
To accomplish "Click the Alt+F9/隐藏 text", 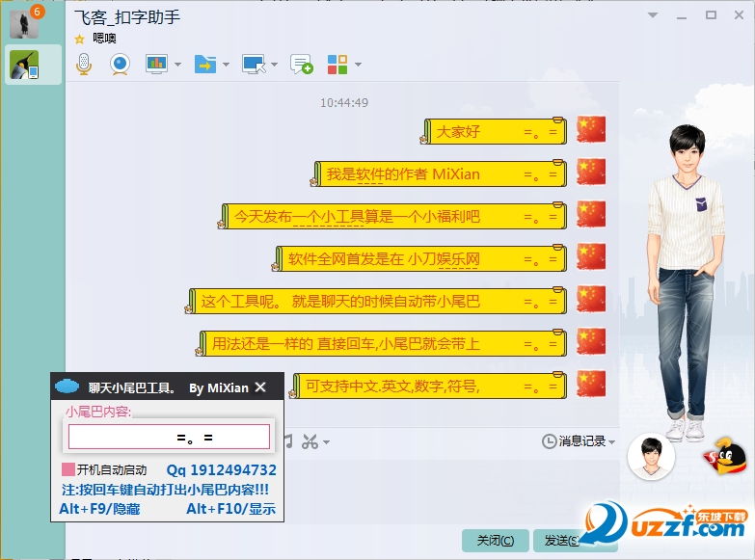I will click(x=99, y=509).
